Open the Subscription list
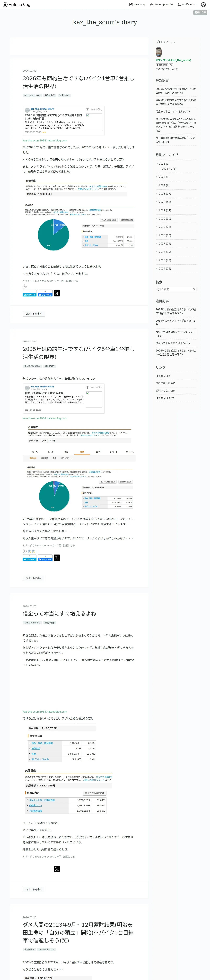 click(x=161, y=5)
